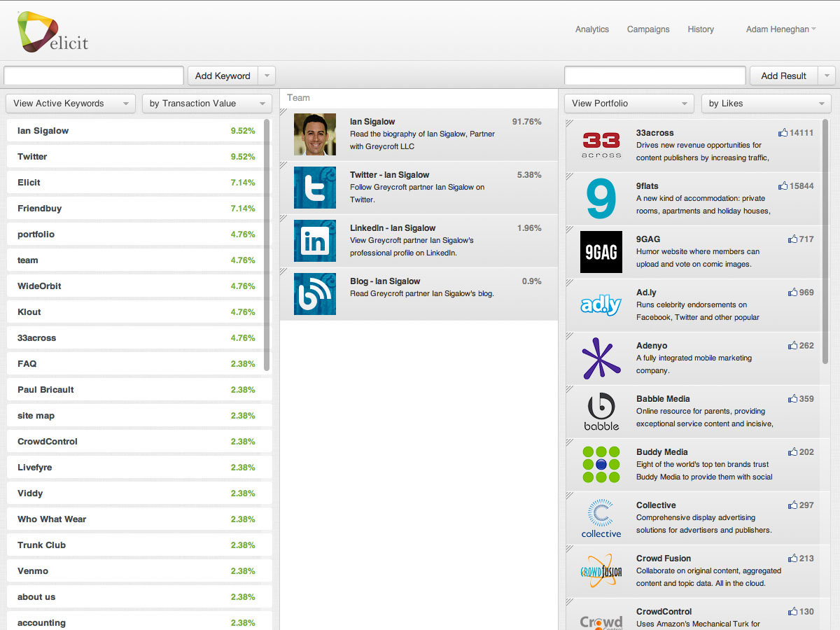Click Ian Sigalow's profile photo

click(x=315, y=134)
